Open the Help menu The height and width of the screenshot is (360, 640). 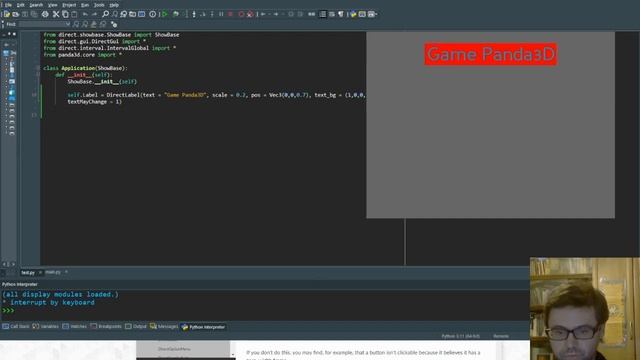114,5
